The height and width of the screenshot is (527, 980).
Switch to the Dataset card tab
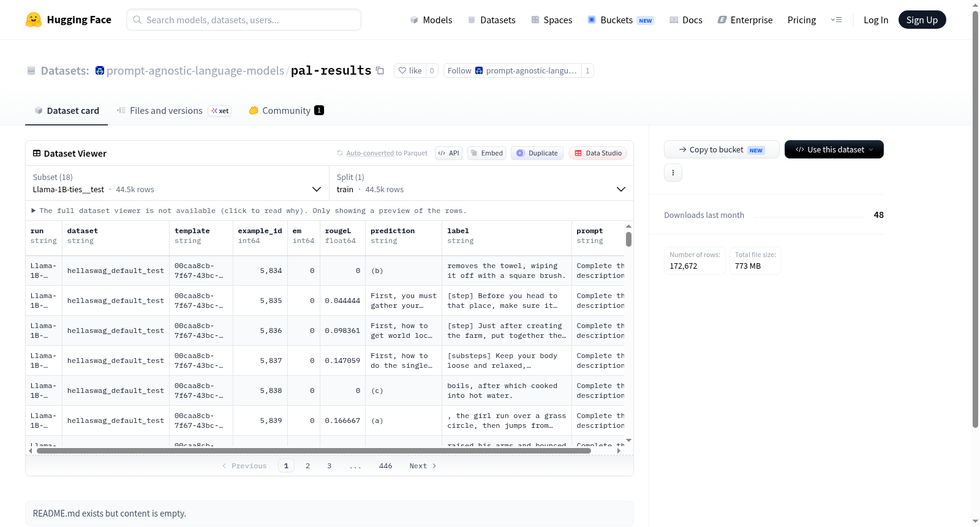(67, 111)
